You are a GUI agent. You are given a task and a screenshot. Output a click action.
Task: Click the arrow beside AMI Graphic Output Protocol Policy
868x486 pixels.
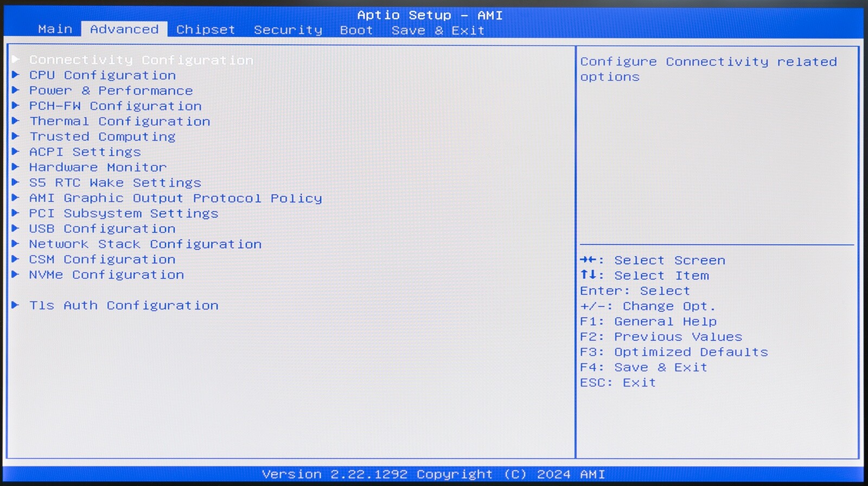click(x=16, y=197)
